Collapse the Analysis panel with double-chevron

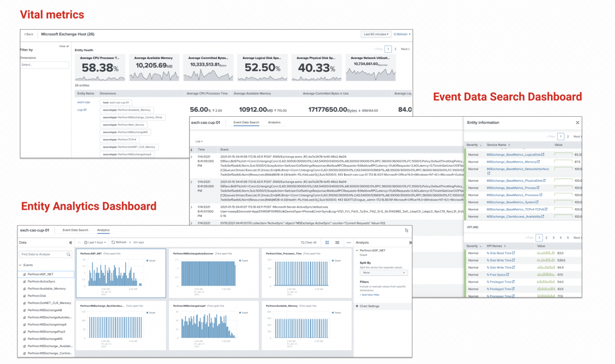(x=410, y=242)
